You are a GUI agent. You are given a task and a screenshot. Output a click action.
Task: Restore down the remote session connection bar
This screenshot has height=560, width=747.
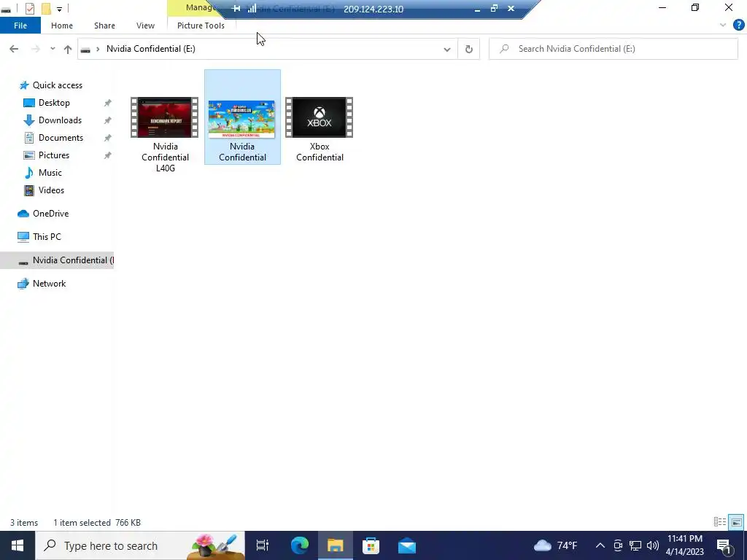coord(494,8)
